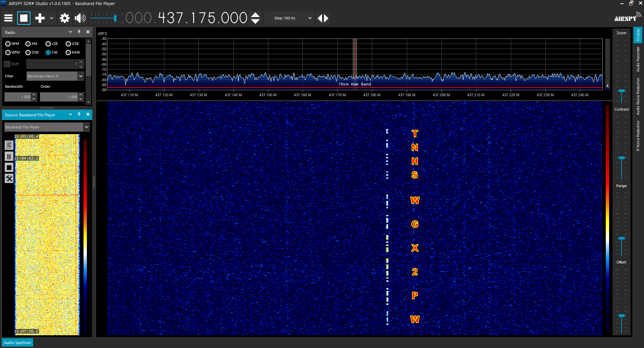Pin the Radio panel
The height and width of the screenshot is (348, 644).
click(79, 32)
